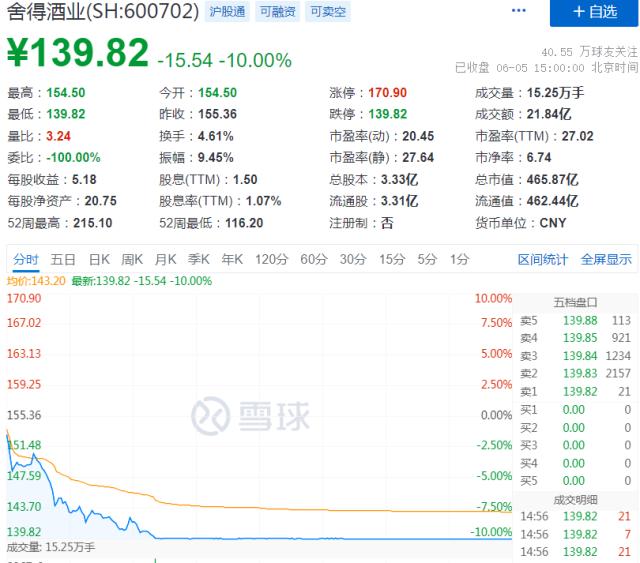Viewport: 640px width, 563px height.
Task: Click the 买1 order row
Action: pos(575,410)
